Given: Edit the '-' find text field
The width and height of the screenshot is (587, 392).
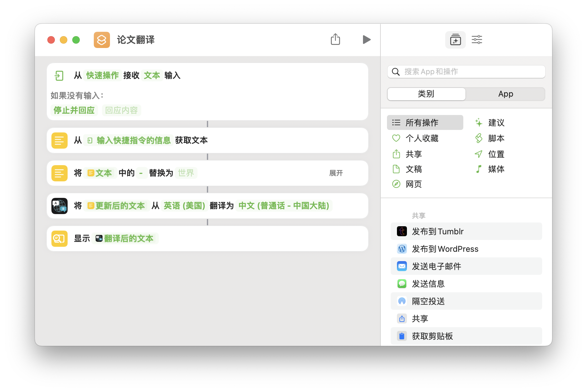Looking at the screenshot, I should [x=141, y=173].
